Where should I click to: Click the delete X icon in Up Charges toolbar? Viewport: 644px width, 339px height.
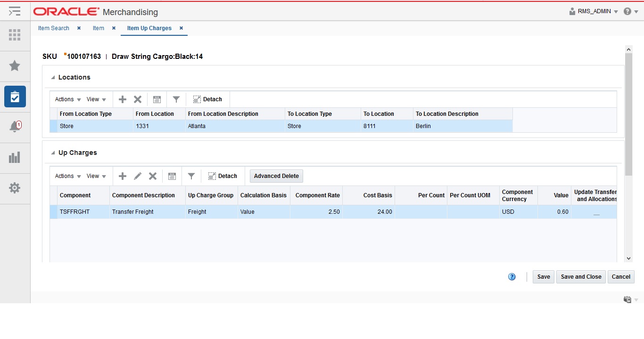pos(153,176)
